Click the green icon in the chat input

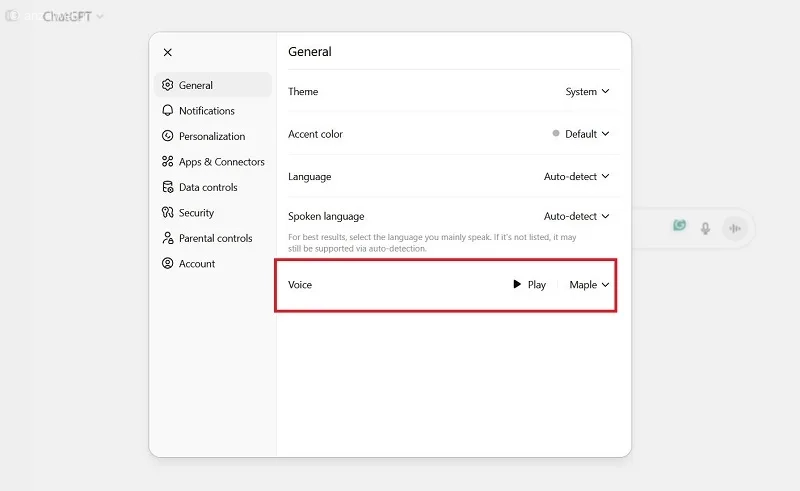point(679,226)
